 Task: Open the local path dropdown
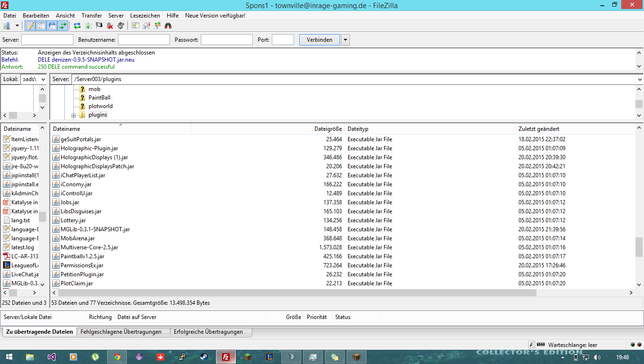(43, 79)
